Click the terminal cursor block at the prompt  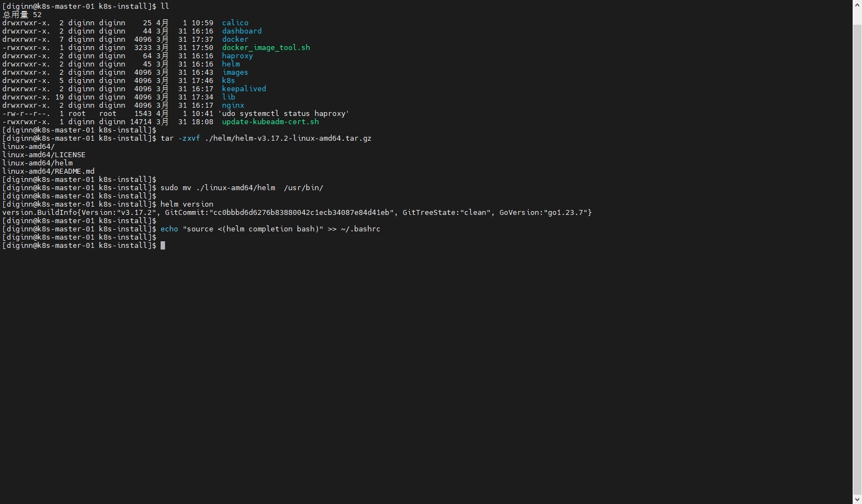(x=163, y=246)
